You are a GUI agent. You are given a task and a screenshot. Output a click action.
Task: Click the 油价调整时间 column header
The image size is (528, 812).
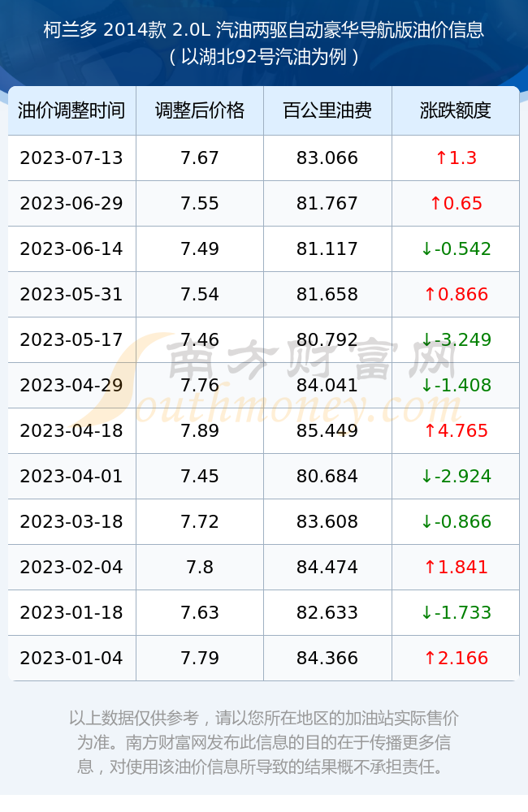click(x=71, y=110)
